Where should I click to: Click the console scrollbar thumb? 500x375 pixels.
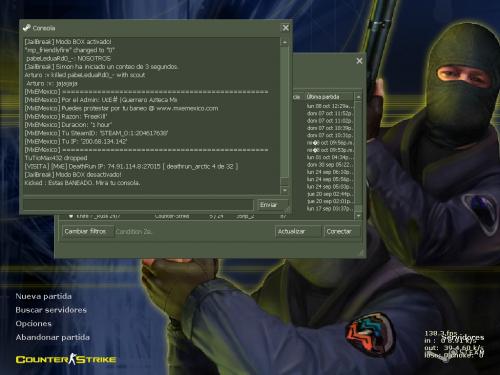point(285,181)
